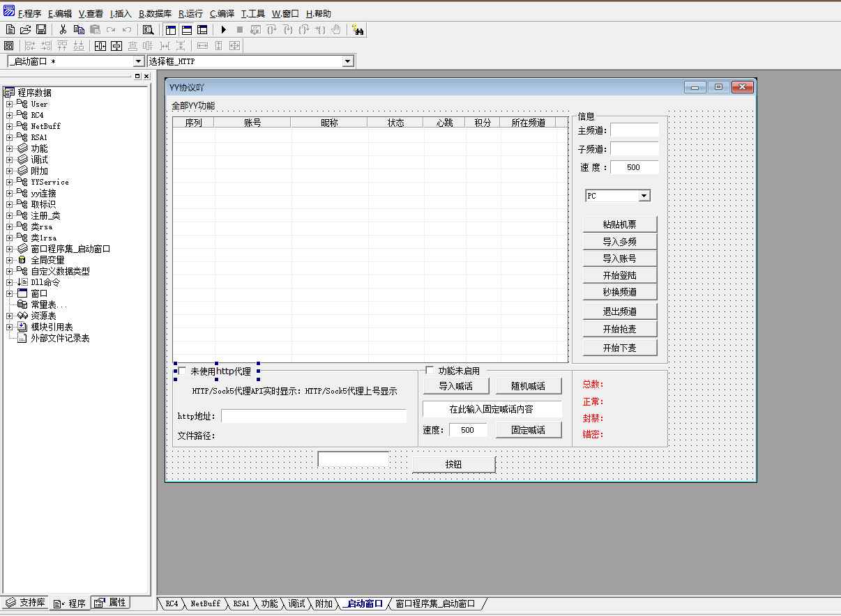Image resolution: width=841 pixels, height=616 pixels.
Task: Click the second window layout toolbar icon
Action: tap(187, 29)
